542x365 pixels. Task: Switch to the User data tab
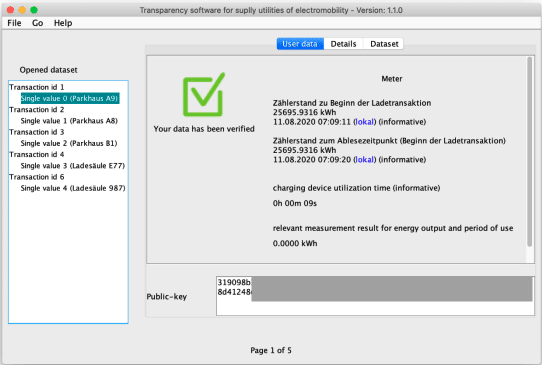coord(300,44)
